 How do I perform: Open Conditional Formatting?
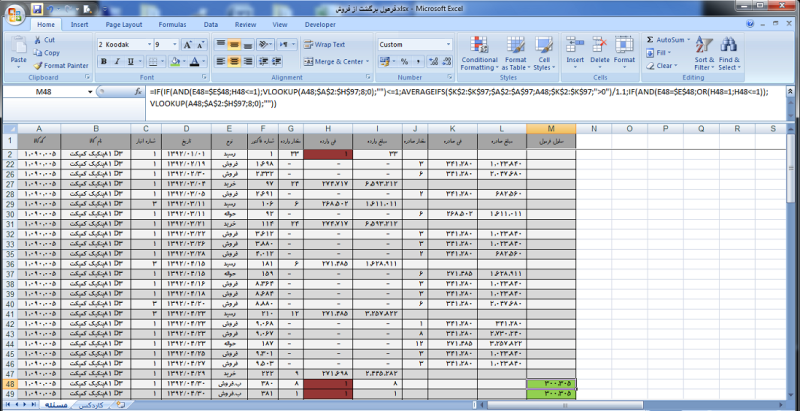pyautogui.click(x=479, y=54)
